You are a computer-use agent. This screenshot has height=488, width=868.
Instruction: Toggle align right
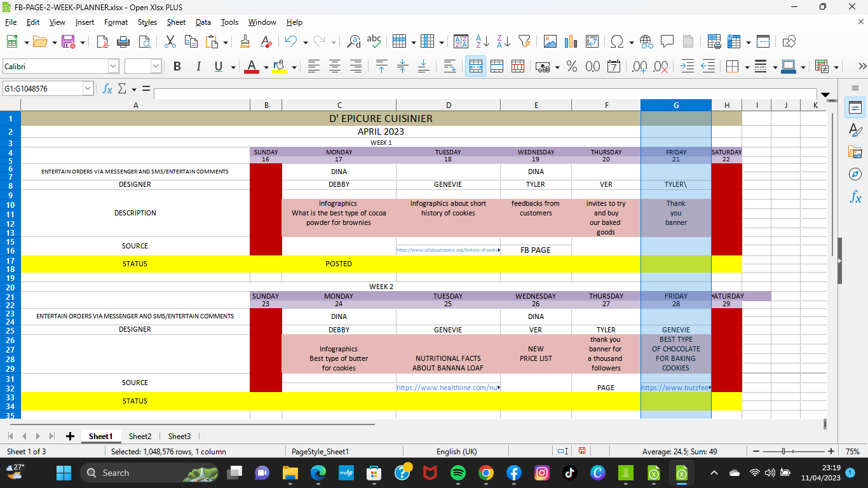356,66
